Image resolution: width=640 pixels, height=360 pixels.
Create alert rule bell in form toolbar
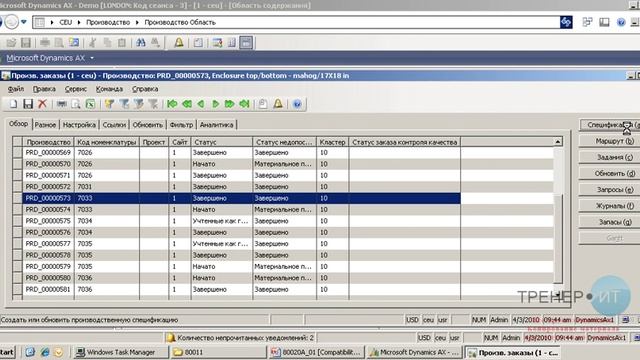pos(278,104)
